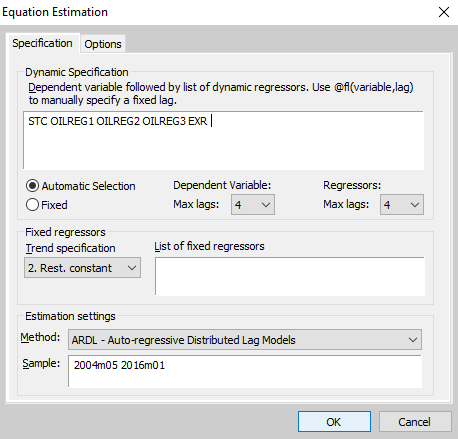
Task: Select the Specification tab
Action: [x=42, y=43]
